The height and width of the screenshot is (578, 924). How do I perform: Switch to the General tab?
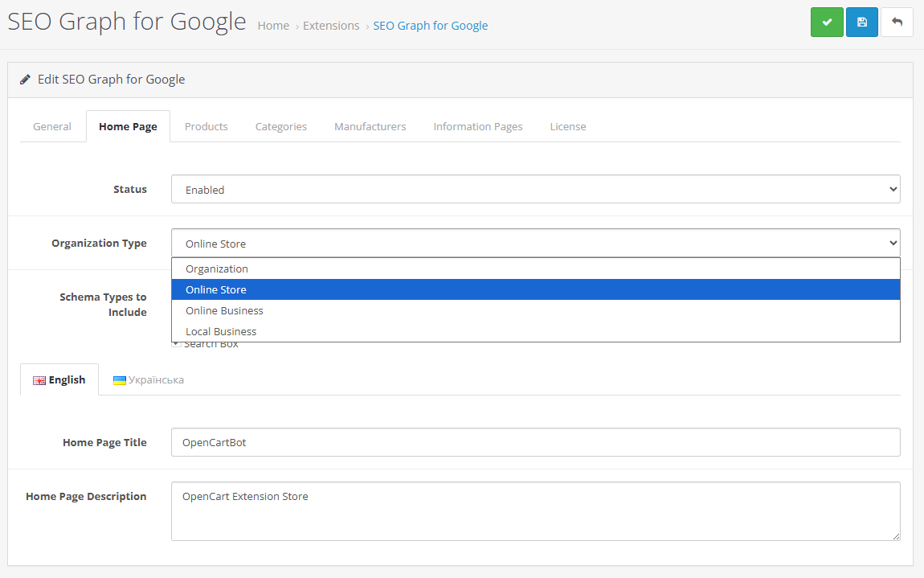tap(52, 126)
